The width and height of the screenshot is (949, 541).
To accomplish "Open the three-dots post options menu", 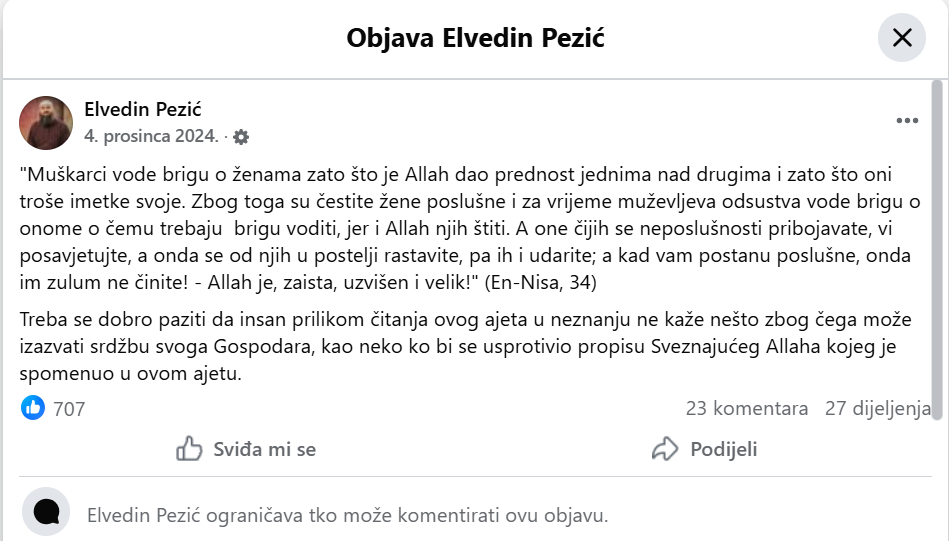I will 906,121.
